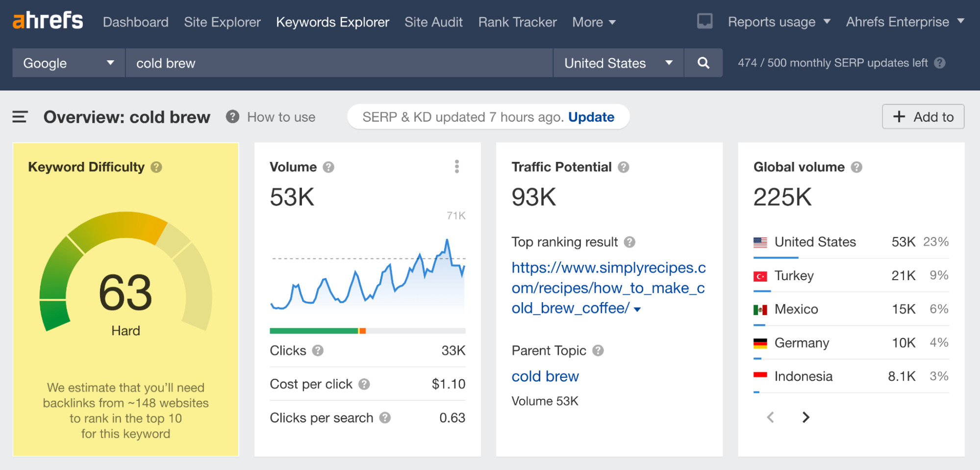Open Volume help tooltip icon

click(328, 167)
